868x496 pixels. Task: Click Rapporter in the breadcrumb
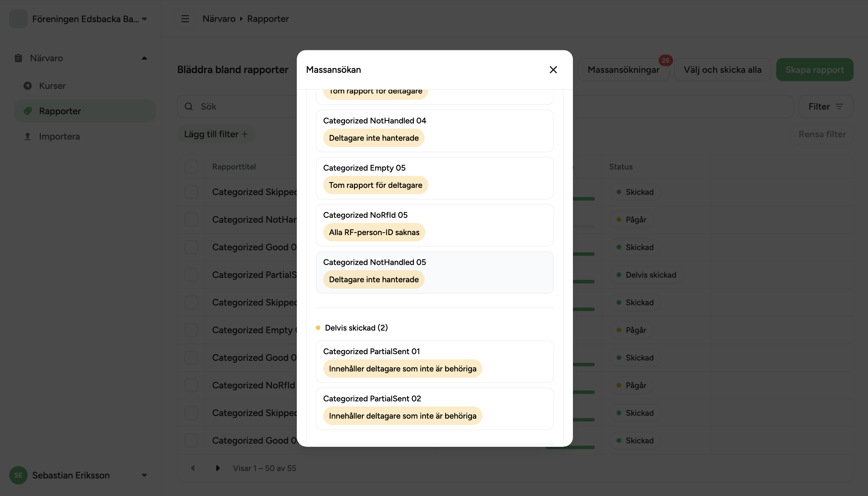pos(268,19)
